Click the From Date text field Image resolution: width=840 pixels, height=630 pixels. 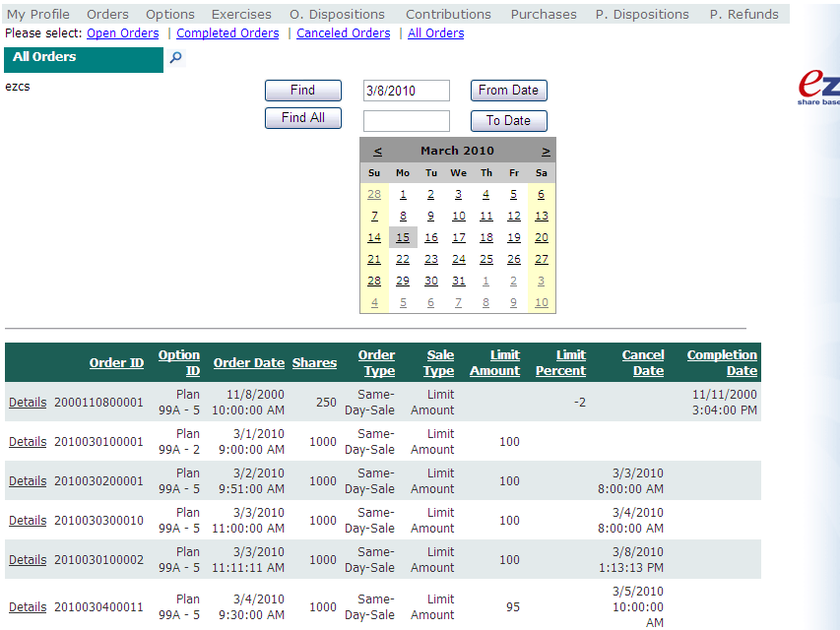click(406, 91)
